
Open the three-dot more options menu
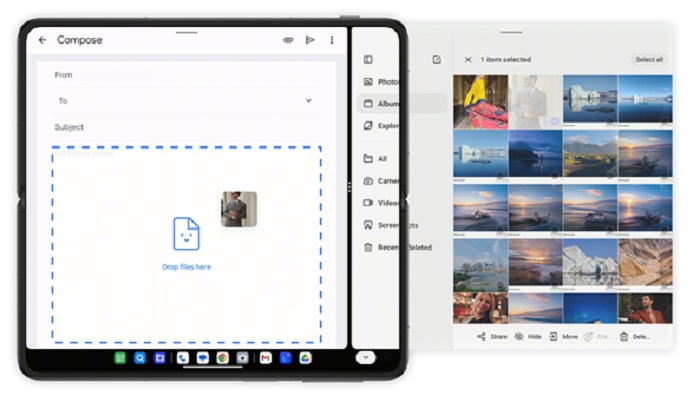click(332, 40)
